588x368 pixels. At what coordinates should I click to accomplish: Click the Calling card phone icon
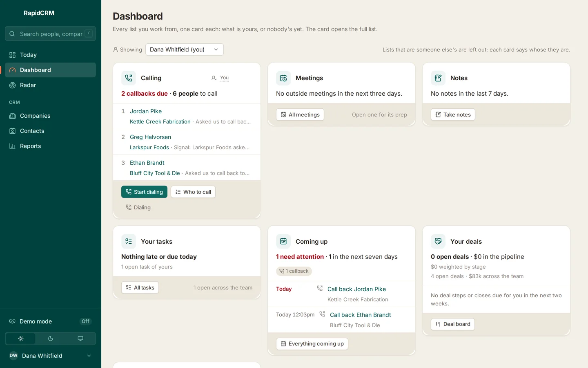pos(129,78)
